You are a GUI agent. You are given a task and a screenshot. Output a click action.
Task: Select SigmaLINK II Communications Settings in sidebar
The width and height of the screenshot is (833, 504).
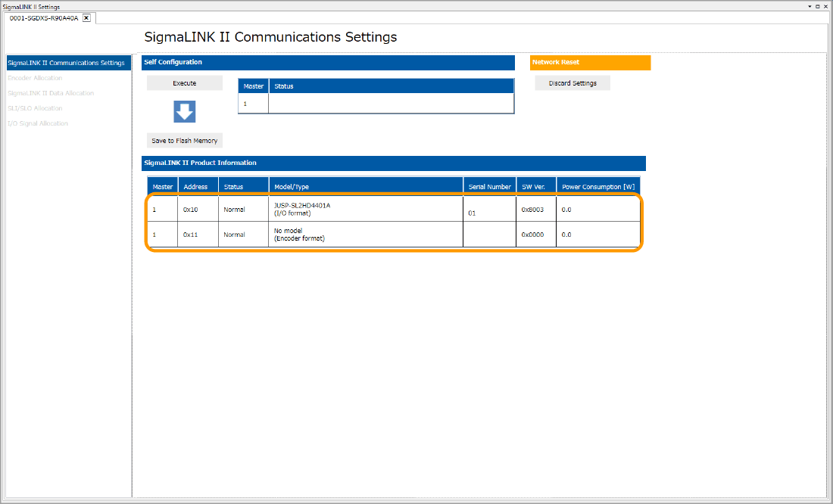click(66, 63)
